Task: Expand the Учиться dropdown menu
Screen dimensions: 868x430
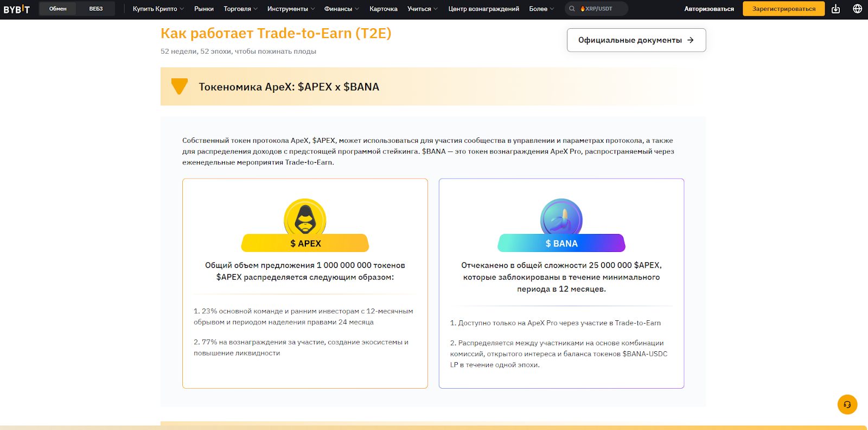Action: click(423, 9)
